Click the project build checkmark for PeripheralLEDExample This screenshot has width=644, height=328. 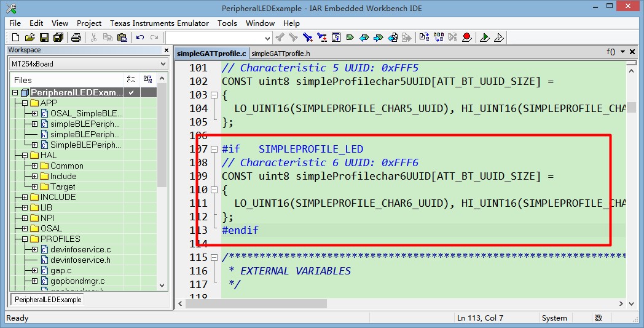tap(132, 92)
